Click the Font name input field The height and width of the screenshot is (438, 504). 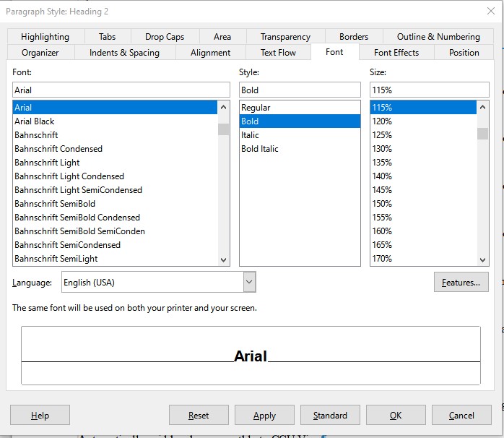(x=121, y=90)
